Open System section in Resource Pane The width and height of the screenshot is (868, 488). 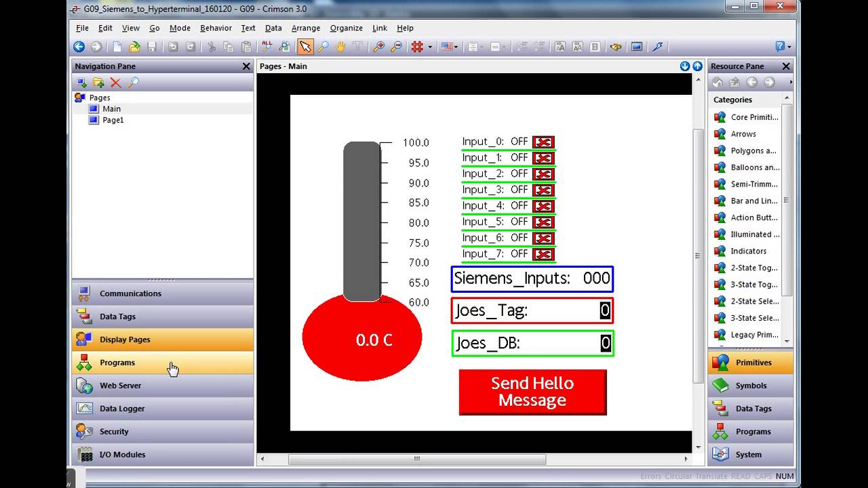pos(750,455)
